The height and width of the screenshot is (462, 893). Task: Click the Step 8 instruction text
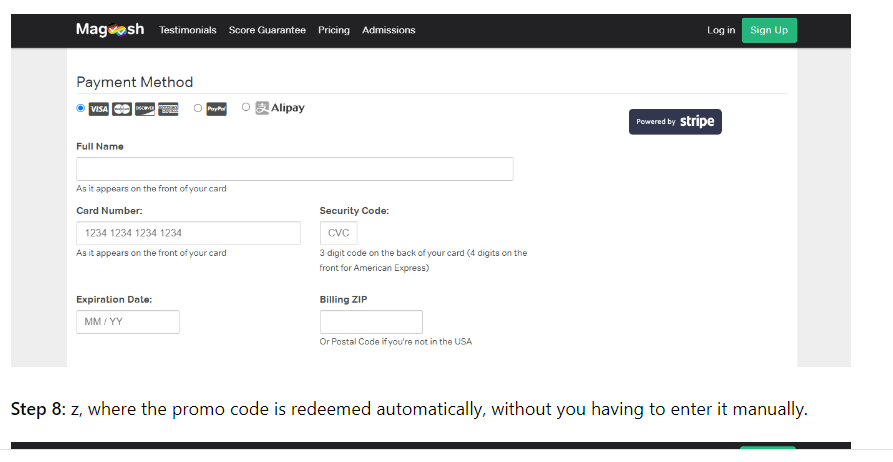tap(409, 409)
